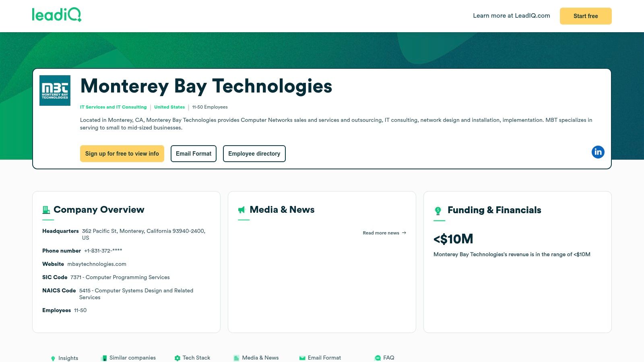Open the IT Services and IT Consulting category link
This screenshot has width=644, height=362.
tap(113, 107)
